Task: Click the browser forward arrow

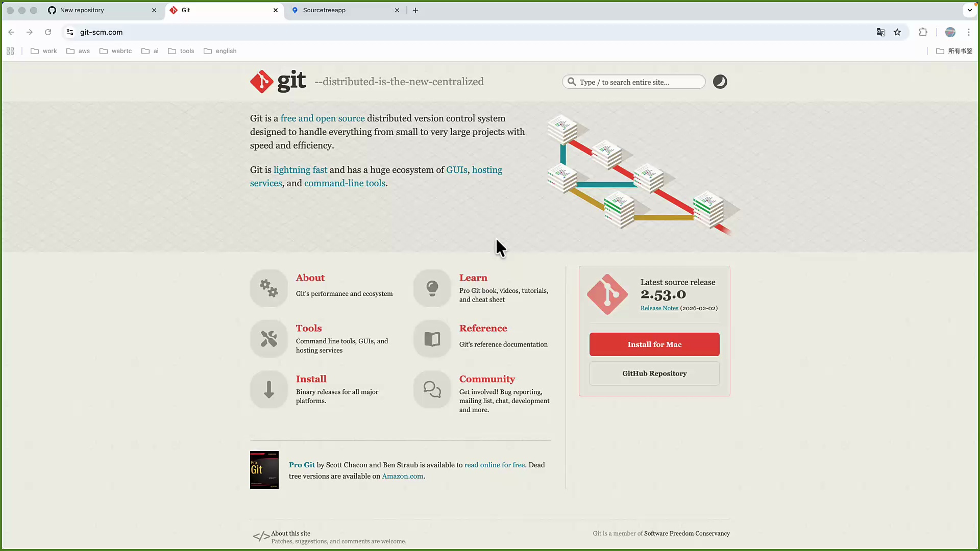Action: (30, 32)
